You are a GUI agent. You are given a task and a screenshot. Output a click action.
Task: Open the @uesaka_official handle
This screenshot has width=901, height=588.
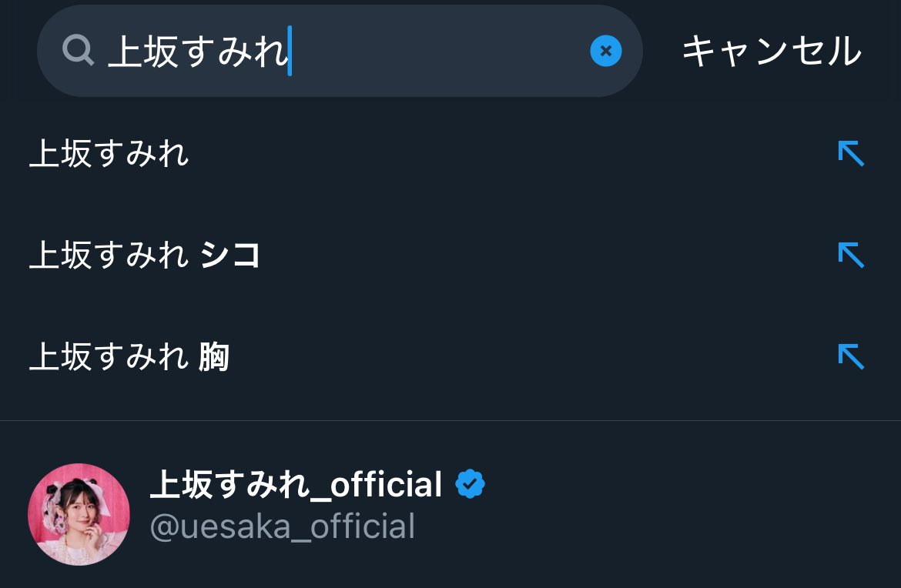pos(282,526)
